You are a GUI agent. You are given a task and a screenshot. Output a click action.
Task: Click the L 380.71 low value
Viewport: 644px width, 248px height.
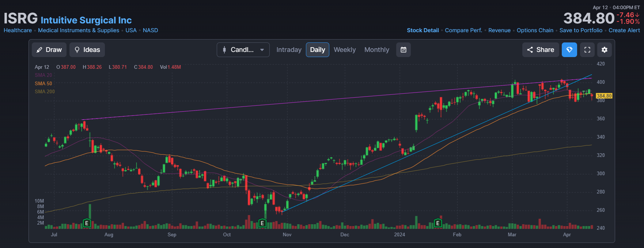pyautogui.click(x=118, y=67)
